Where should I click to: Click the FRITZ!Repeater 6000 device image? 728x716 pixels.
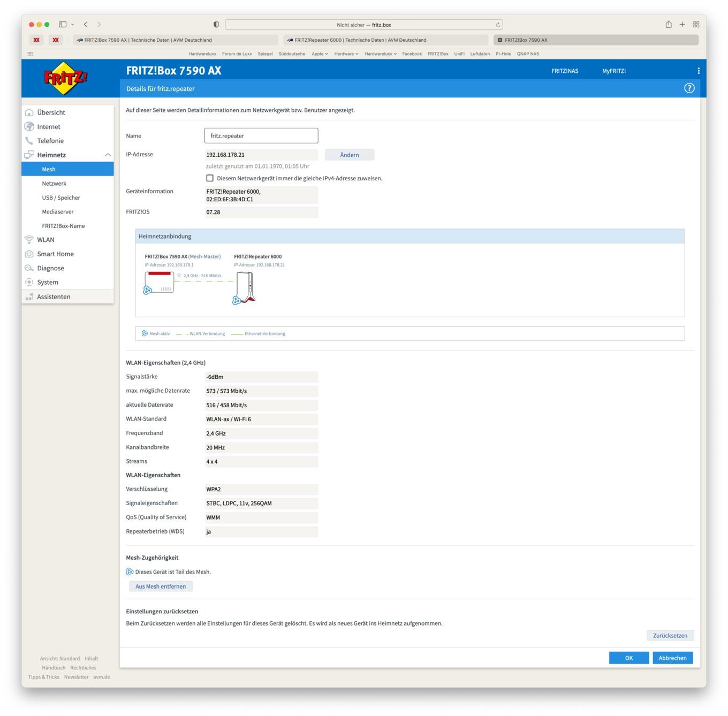[245, 288]
